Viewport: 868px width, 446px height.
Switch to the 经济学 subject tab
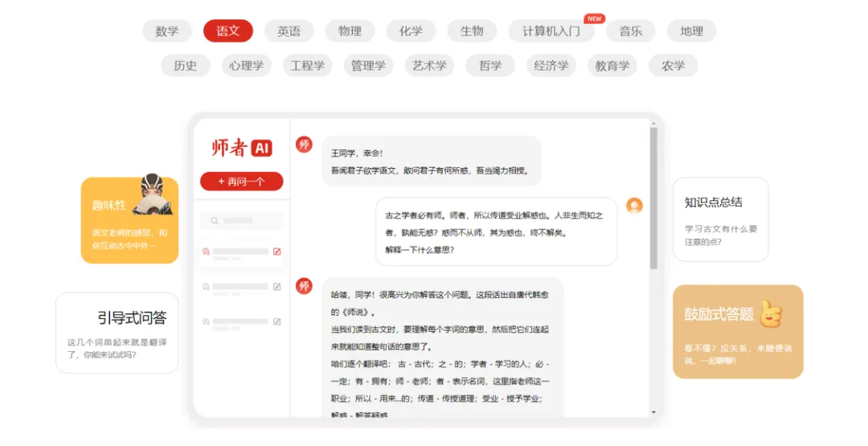tap(551, 66)
